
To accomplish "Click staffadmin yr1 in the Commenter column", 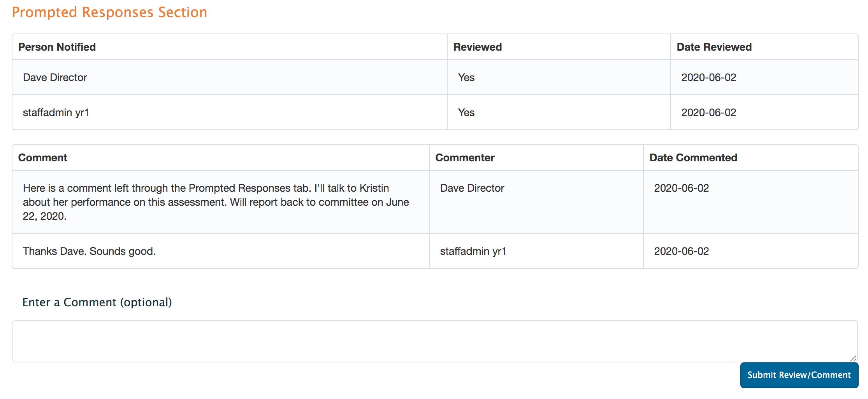I will (473, 251).
